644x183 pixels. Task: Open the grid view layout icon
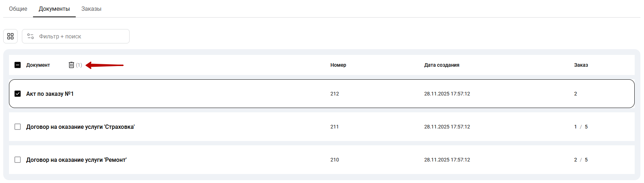10,36
